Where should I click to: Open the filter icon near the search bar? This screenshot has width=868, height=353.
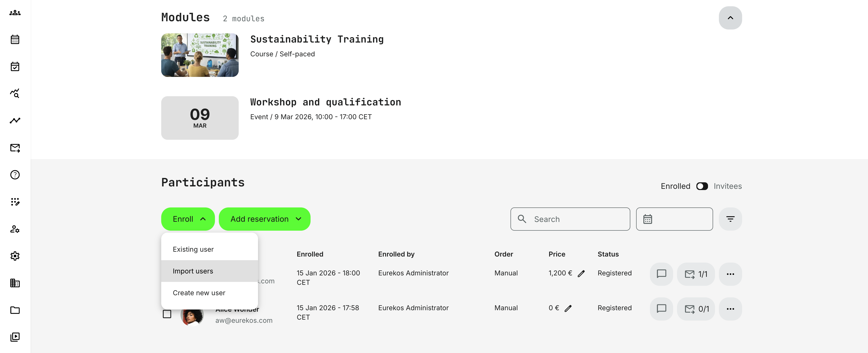point(730,219)
